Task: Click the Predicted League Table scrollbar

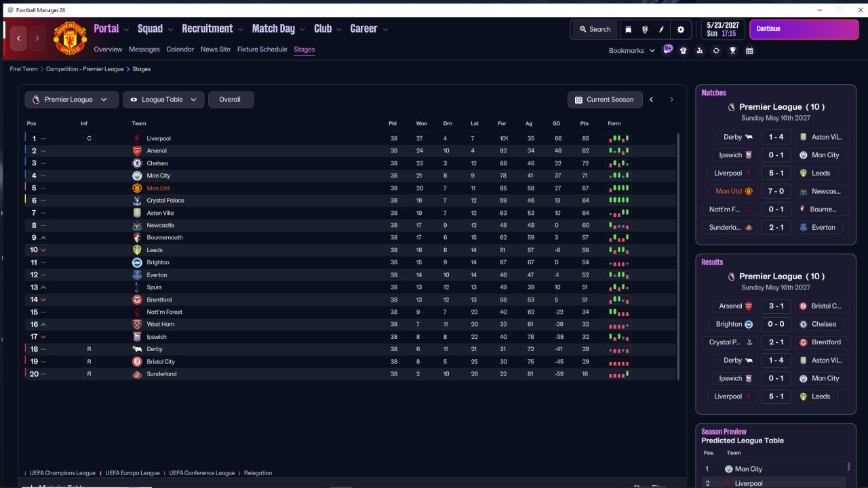Action: (849, 467)
